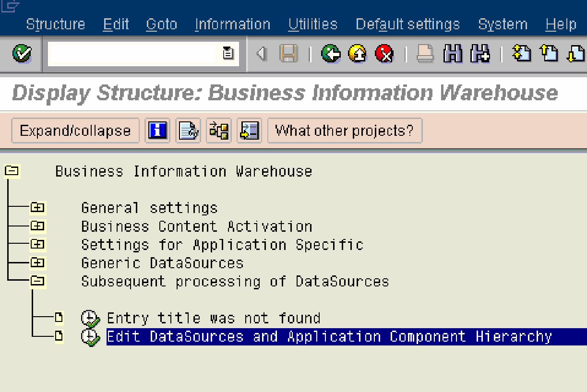
Task: Click the document icon for Edit DataSources row
Action: 59,336
